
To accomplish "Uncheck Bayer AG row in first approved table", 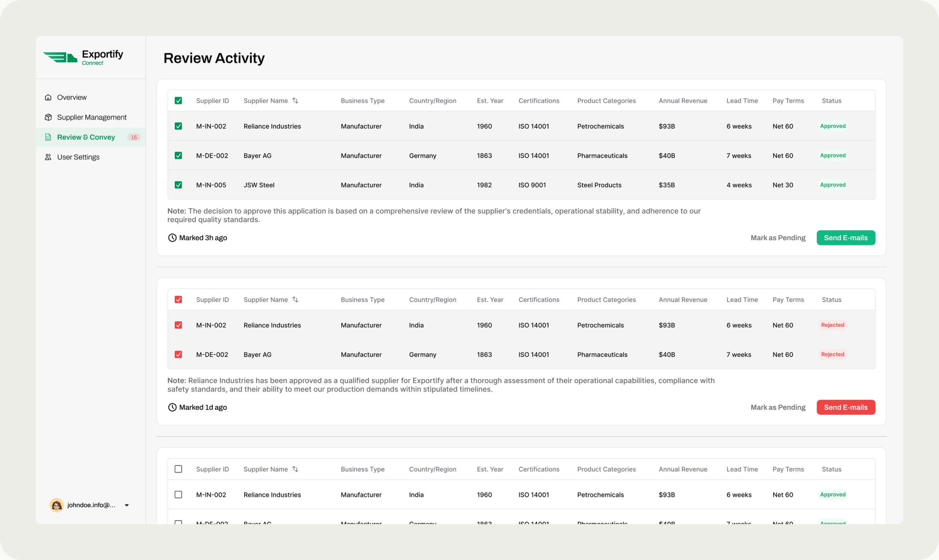I will 178,155.
